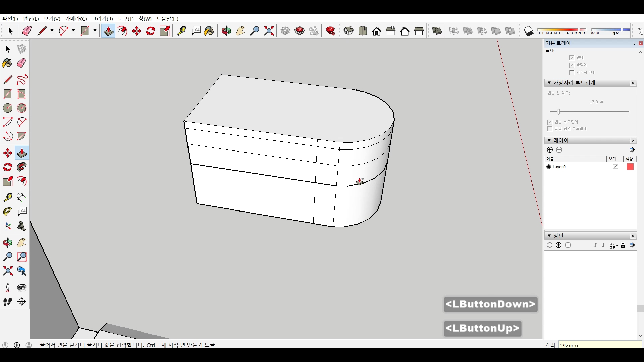
Task: Open the 그리기(R) menu
Action: click(x=102, y=19)
